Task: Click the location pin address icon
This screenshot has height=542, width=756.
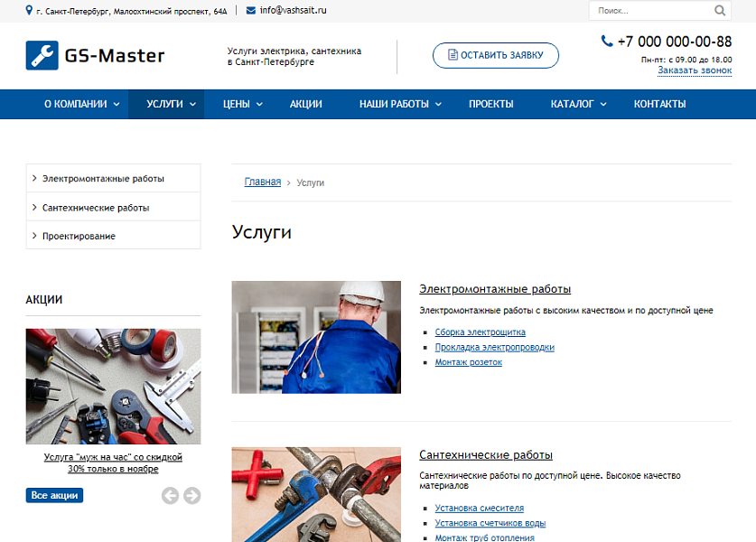Action: [29, 11]
